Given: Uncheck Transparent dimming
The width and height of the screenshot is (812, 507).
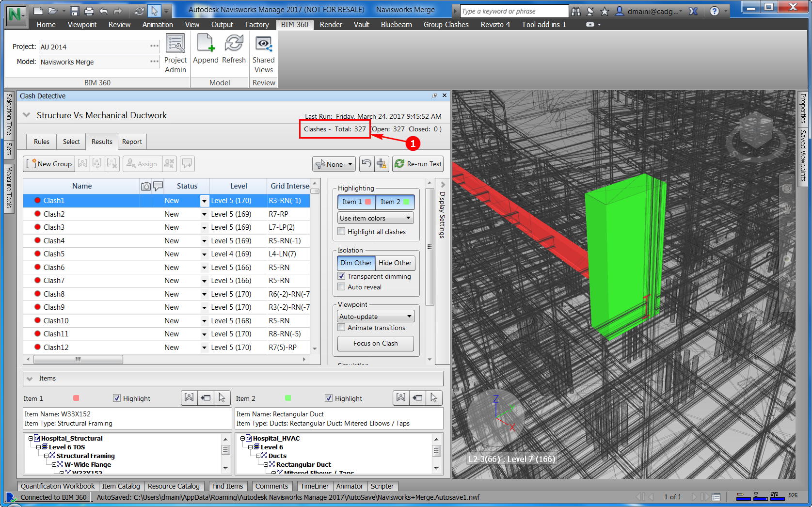Looking at the screenshot, I should click(x=342, y=276).
